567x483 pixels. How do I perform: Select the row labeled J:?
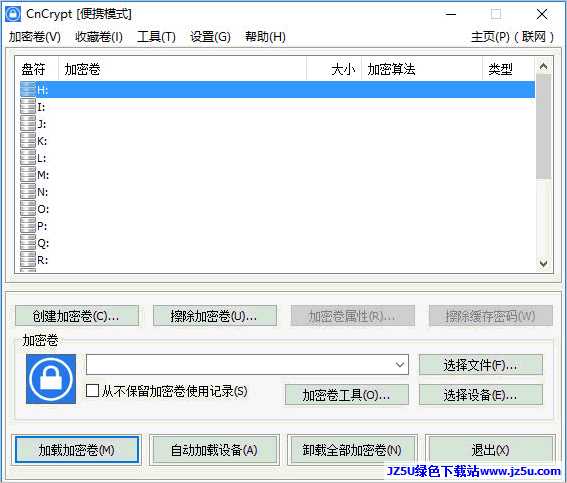tap(277, 124)
